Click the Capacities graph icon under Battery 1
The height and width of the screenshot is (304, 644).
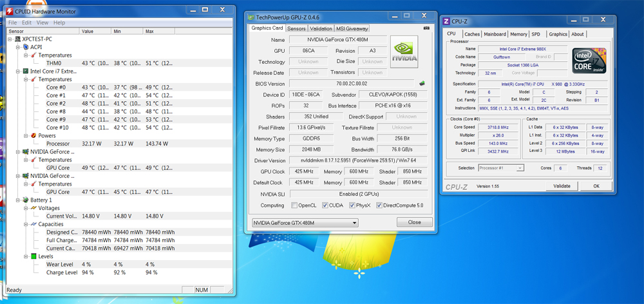(x=33, y=224)
